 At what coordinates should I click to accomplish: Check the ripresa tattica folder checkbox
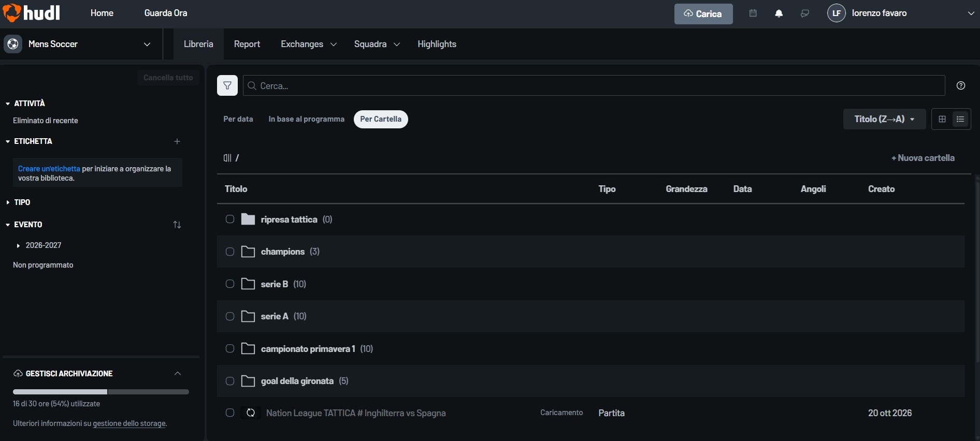click(230, 219)
